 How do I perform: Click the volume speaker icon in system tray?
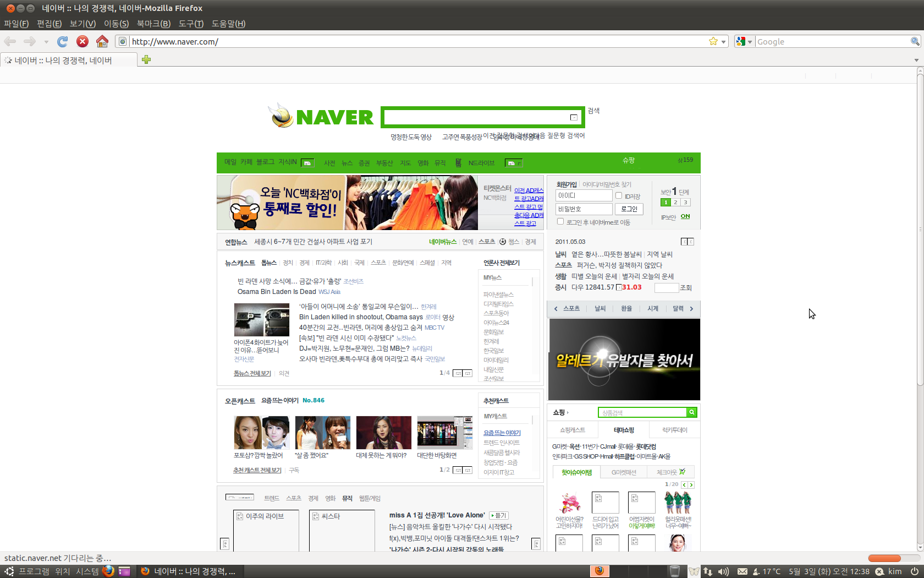pyautogui.click(x=723, y=571)
